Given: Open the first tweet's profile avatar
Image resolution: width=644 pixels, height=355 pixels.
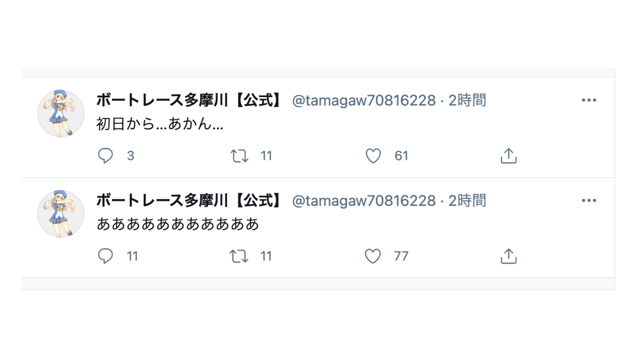Looking at the screenshot, I should coord(61,113).
